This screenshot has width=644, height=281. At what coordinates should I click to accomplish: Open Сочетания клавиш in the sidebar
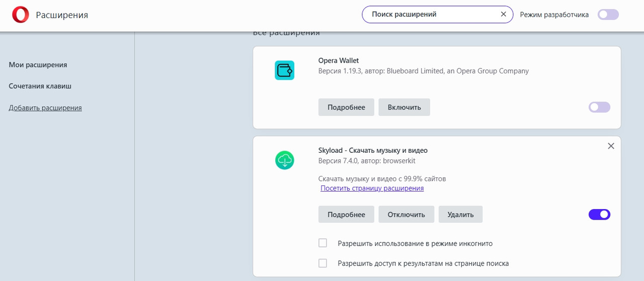pyautogui.click(x=40, y=86)
